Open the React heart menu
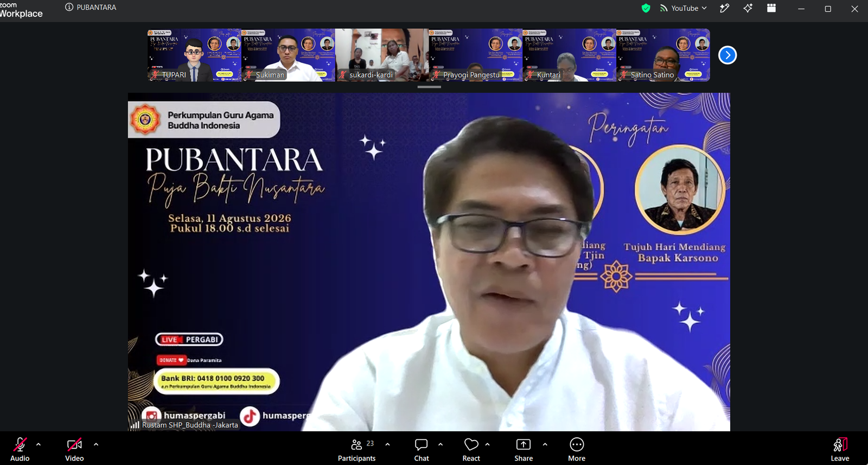 [471, 449]
